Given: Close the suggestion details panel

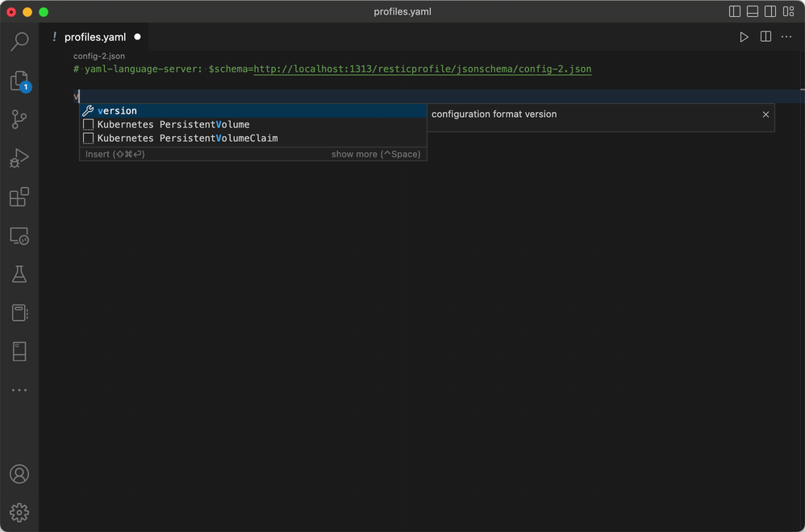Looking at the screenshot, I should pos(765,114).
